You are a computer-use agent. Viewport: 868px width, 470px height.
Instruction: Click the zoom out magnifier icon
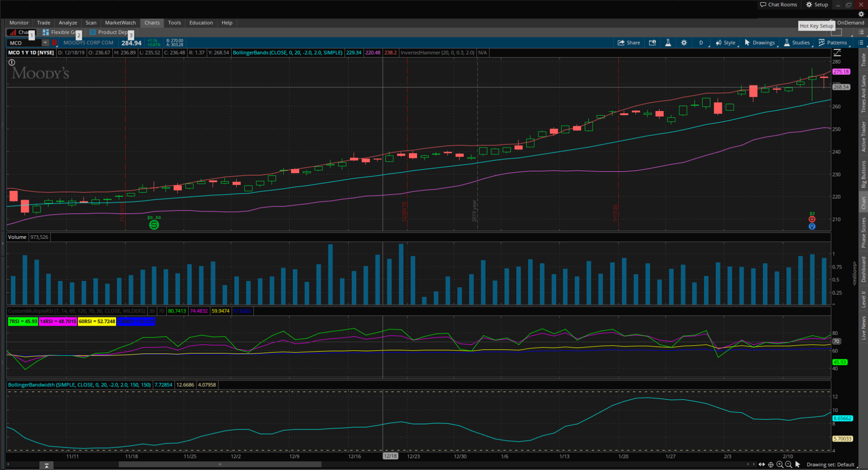789,465
